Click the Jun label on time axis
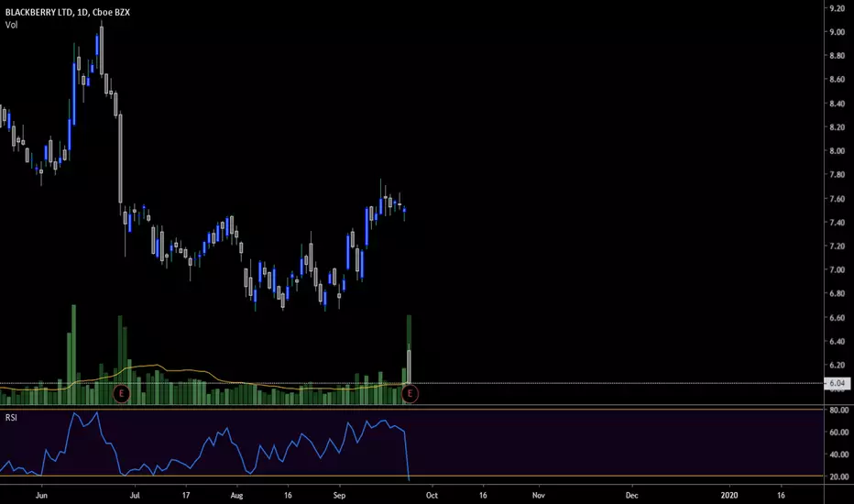854x504 pixels. [x=41, y=495]
